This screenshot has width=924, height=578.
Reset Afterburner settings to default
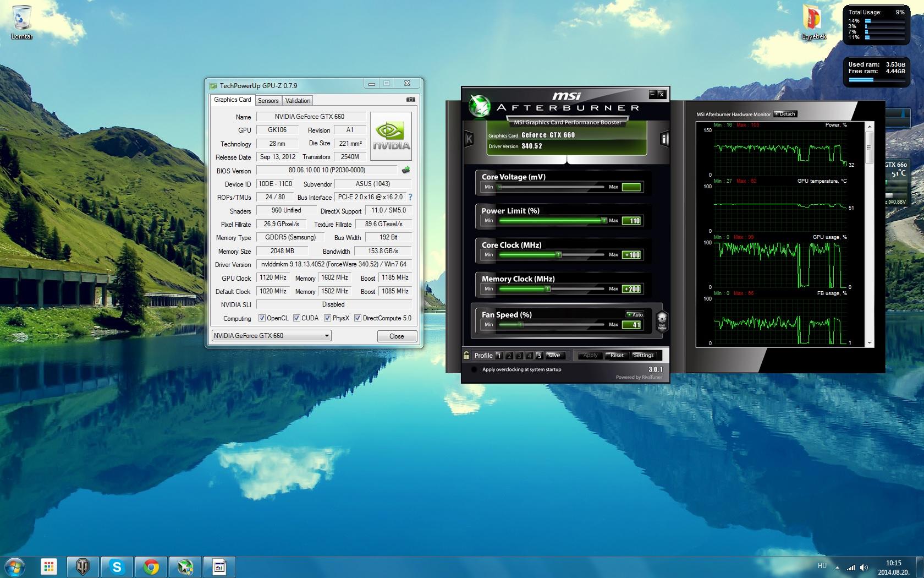pos(617,356)
